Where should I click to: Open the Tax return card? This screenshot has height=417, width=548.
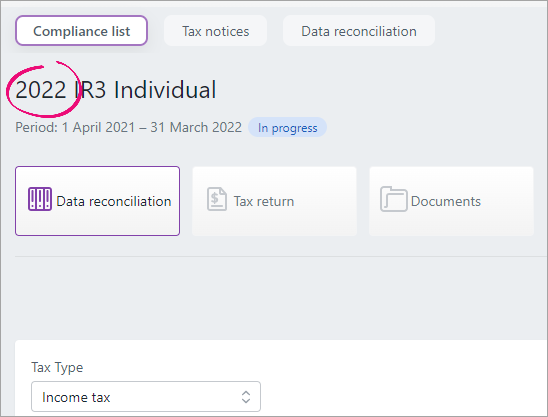pos(274,201)
